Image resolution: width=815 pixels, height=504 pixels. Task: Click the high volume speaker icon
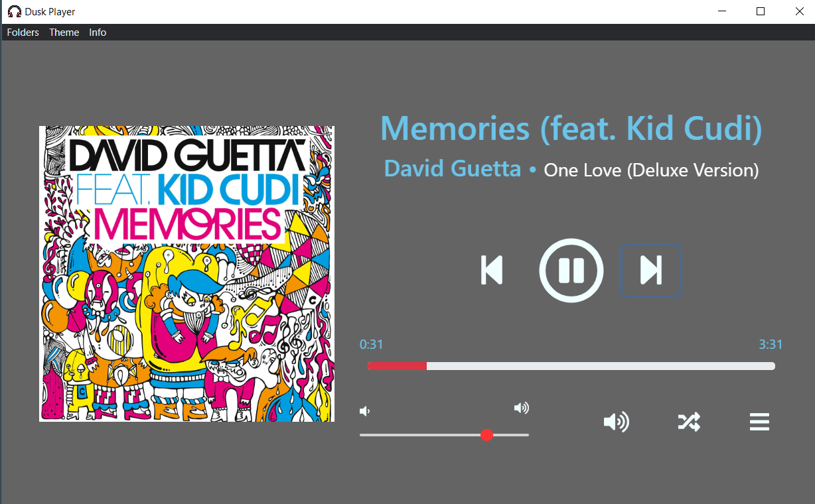522,408
